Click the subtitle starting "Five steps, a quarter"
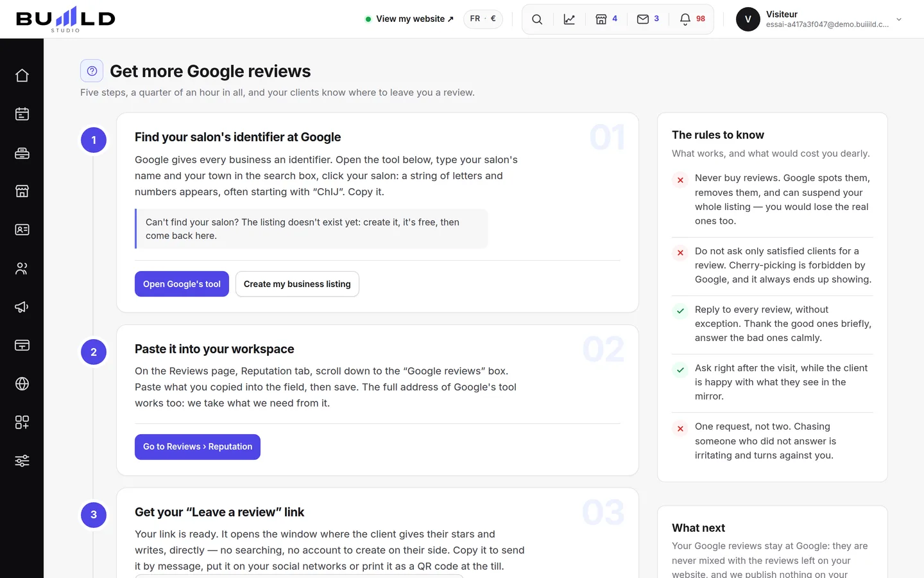Screen dimensions: 924x578 pyautogui.click(x=277, y=92)
